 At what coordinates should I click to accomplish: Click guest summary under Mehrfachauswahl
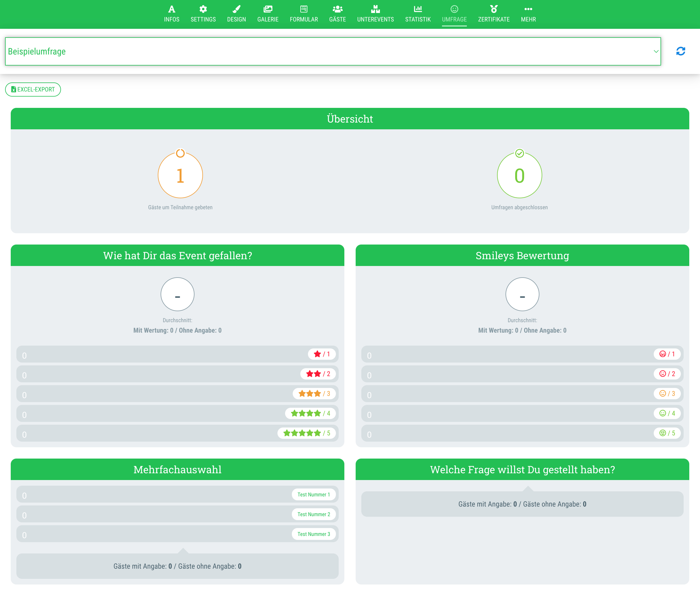(x=177, y=566)
